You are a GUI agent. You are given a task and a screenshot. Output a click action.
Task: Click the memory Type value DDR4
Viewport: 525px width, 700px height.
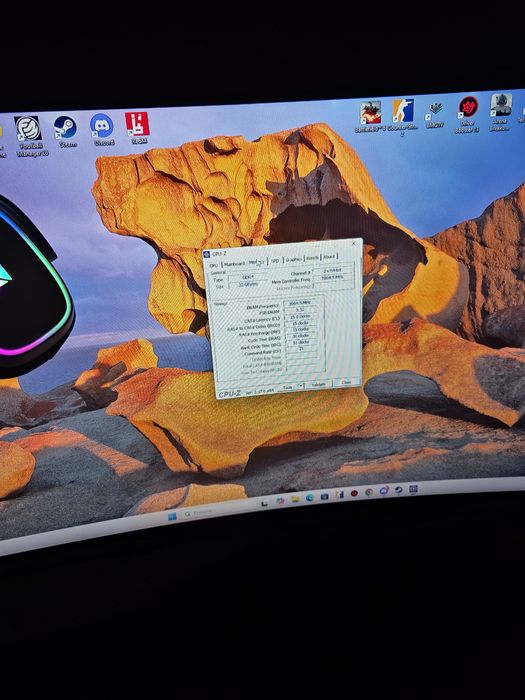(x=247, y=277)
